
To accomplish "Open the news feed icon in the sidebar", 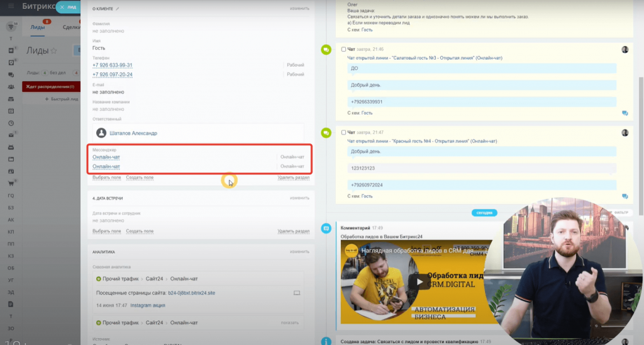I will (11, 50).
